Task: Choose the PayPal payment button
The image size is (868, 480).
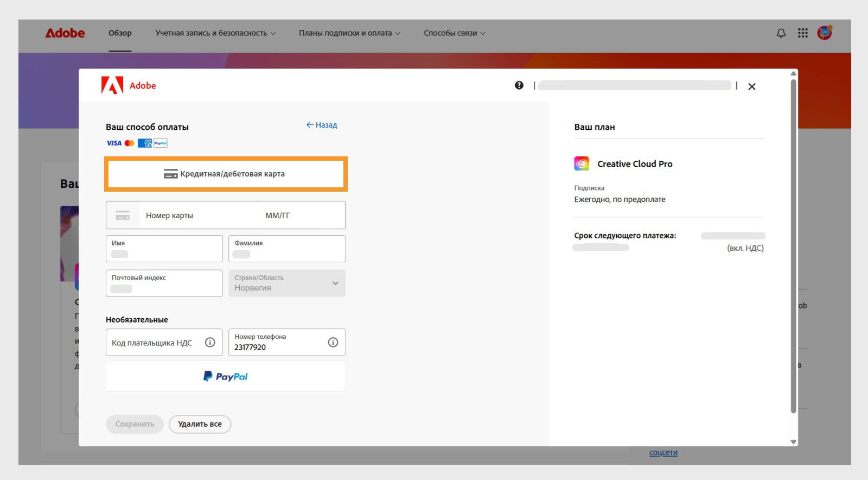Action: click(226, 376)
